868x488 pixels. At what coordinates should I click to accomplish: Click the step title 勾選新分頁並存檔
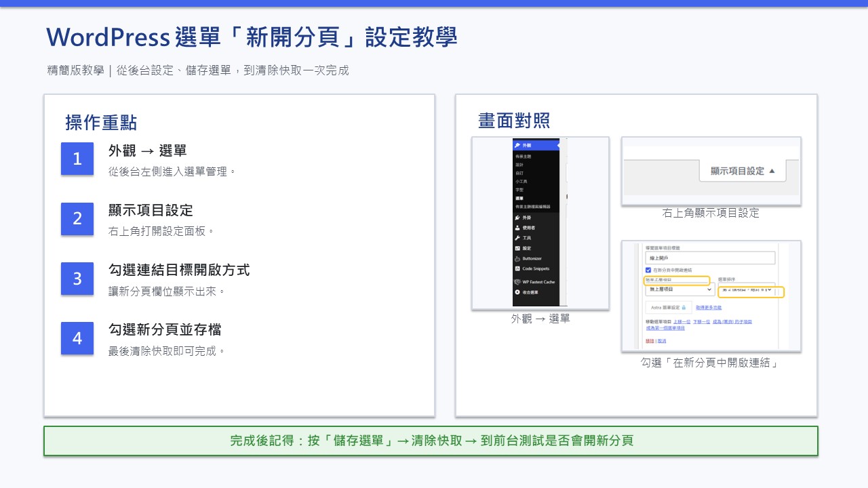tap(165, 329)
